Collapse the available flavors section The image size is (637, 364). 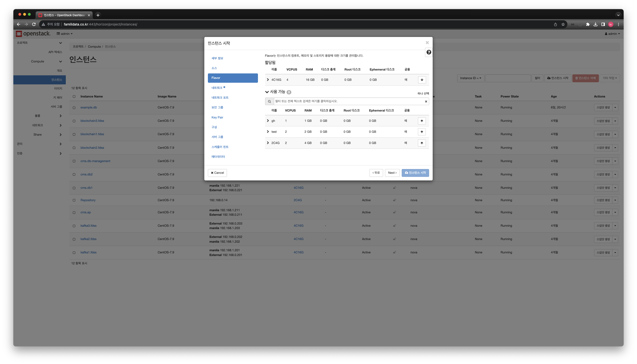click(267, 92)
